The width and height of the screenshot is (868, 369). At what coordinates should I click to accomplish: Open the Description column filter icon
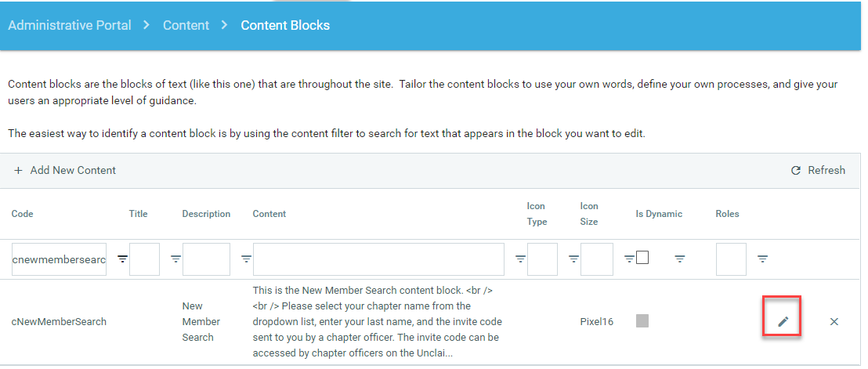click(x=246, y=259)
